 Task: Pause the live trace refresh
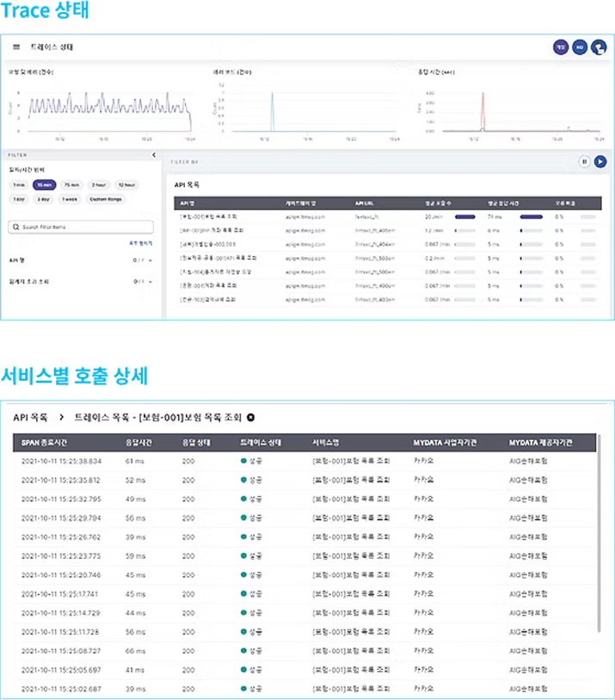pos(584,162)
